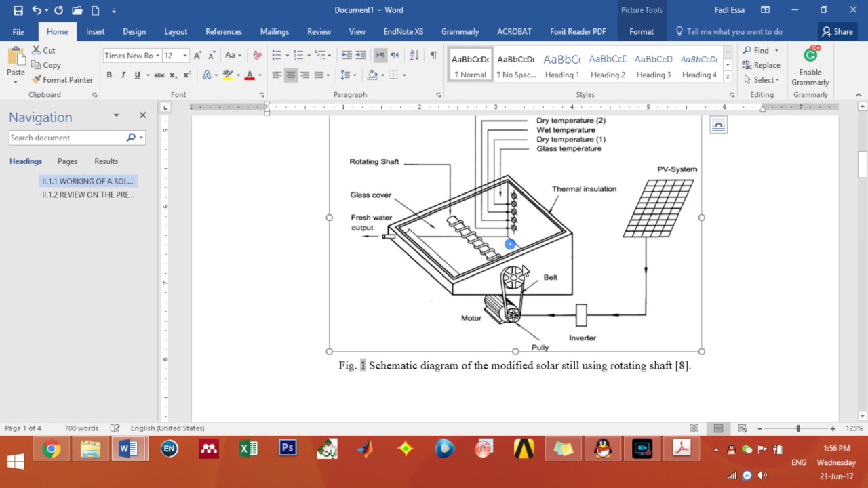Close the Navigation pane
This screenshot has width=868, height=488.
pyautogui.click(x=142, y=115)
